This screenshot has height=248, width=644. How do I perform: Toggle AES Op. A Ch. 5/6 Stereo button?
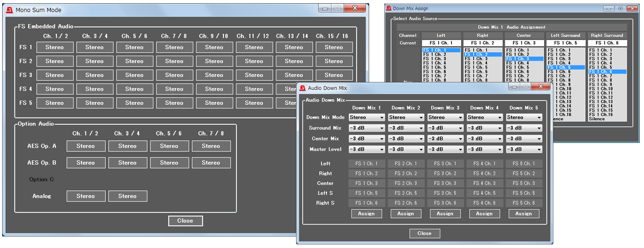(x=169, y=146)
